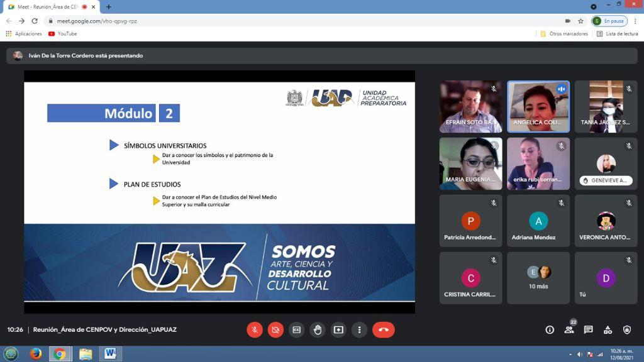Open 'Otros marcadores' bookmarks folder
The image size is (644, 362).
pos(564,34)
